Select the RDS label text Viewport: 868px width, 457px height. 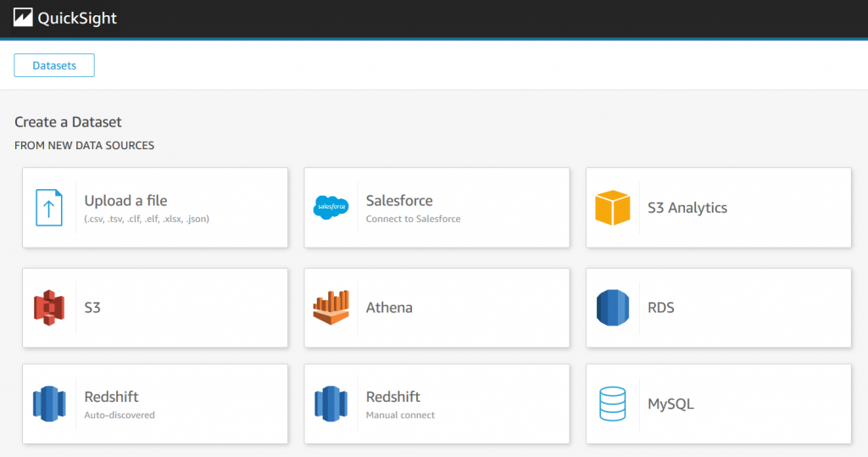coord(661,308)
